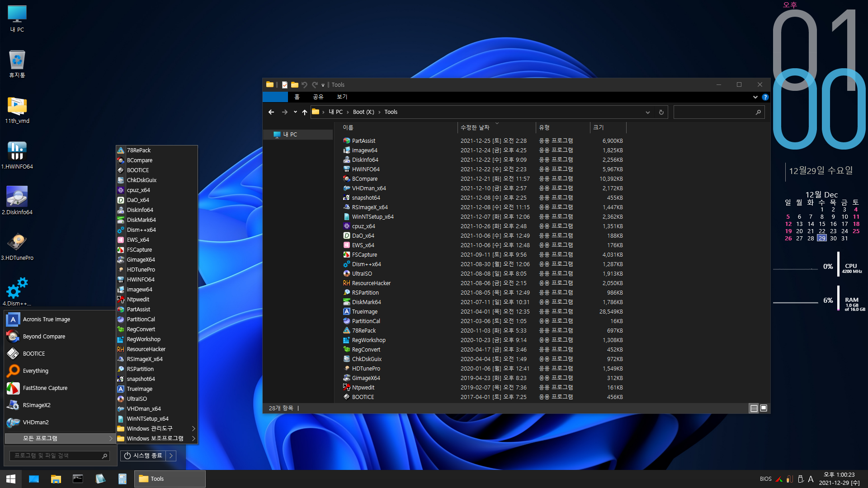Select UltraISO in the programs list

[156, 399]
